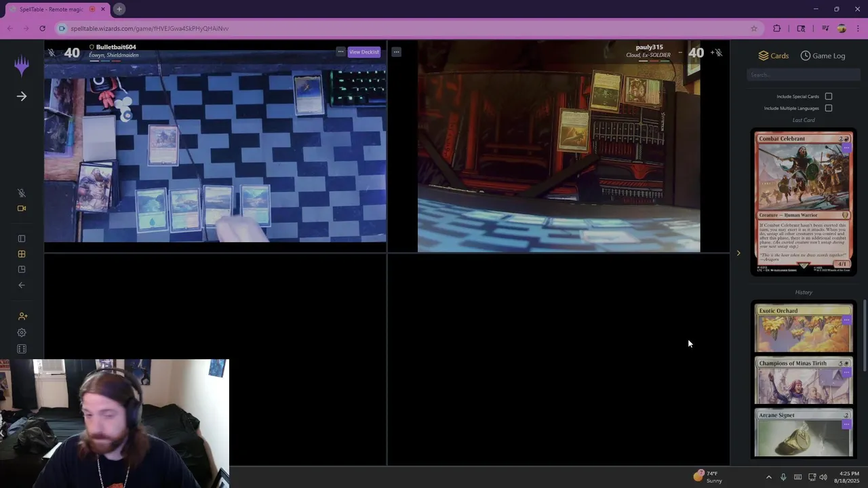Open a new browser tab
The height and width of the screenshot is (488, 868).
[119, 9]
